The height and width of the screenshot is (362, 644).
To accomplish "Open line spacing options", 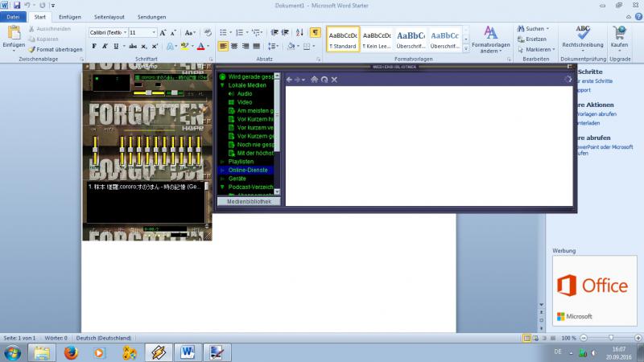I will point(273,47).
